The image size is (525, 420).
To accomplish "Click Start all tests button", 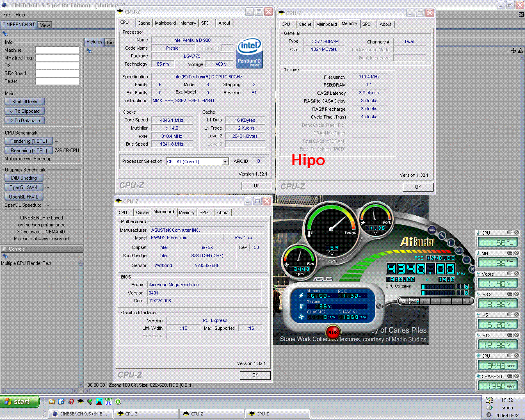I will click(x=25, y=102).
